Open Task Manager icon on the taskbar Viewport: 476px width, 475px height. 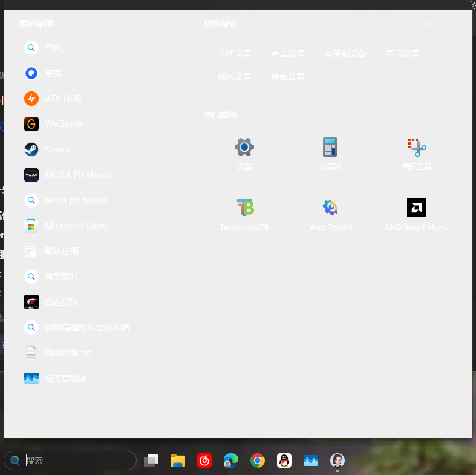[311, 460]
